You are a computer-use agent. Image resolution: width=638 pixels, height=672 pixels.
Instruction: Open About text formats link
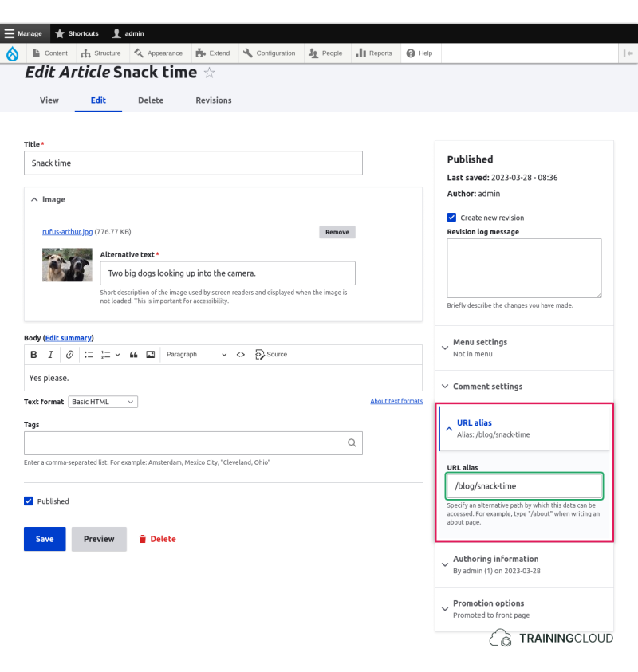coord(396,401)
